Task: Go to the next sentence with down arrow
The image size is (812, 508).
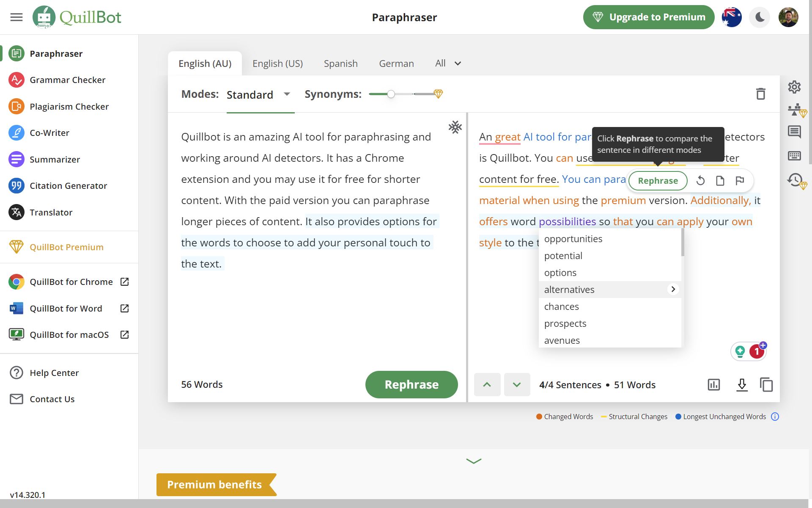Action: [517, 384]
